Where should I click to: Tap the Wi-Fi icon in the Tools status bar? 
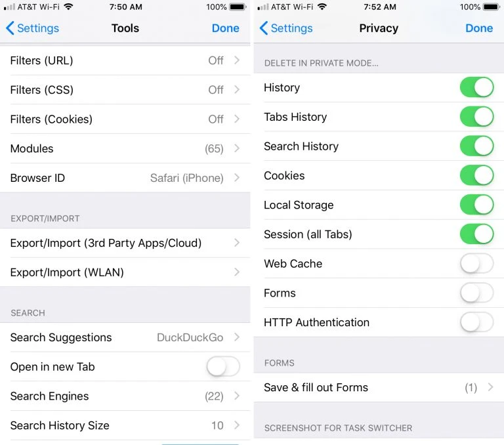coord(68,7)
